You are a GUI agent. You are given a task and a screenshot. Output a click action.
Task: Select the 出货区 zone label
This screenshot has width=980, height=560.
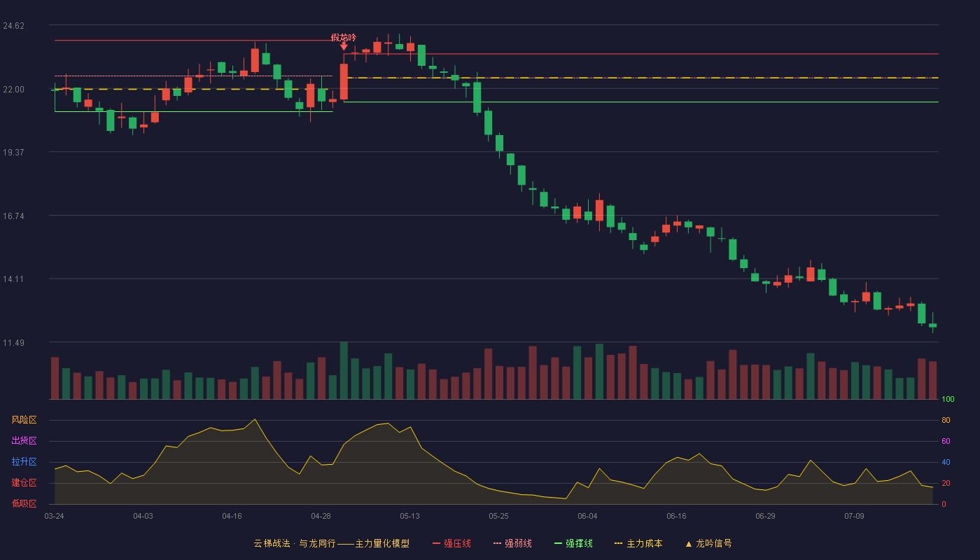click(x=24, y=441)
